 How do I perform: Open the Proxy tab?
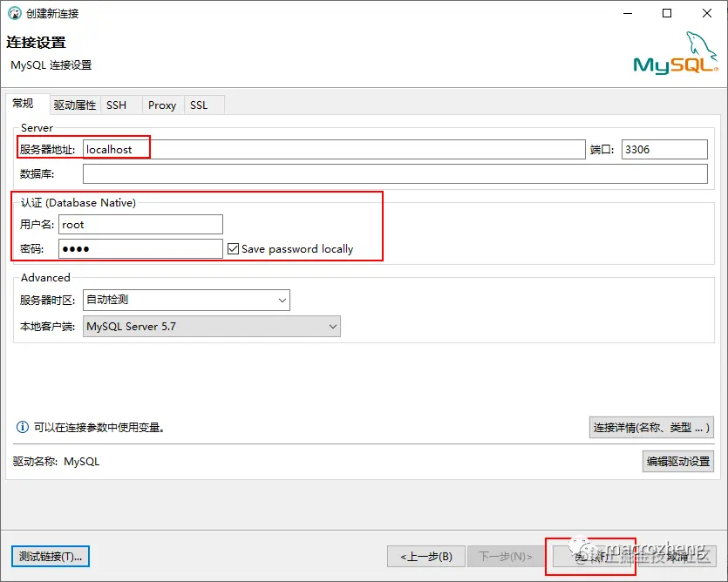(162, 105)
